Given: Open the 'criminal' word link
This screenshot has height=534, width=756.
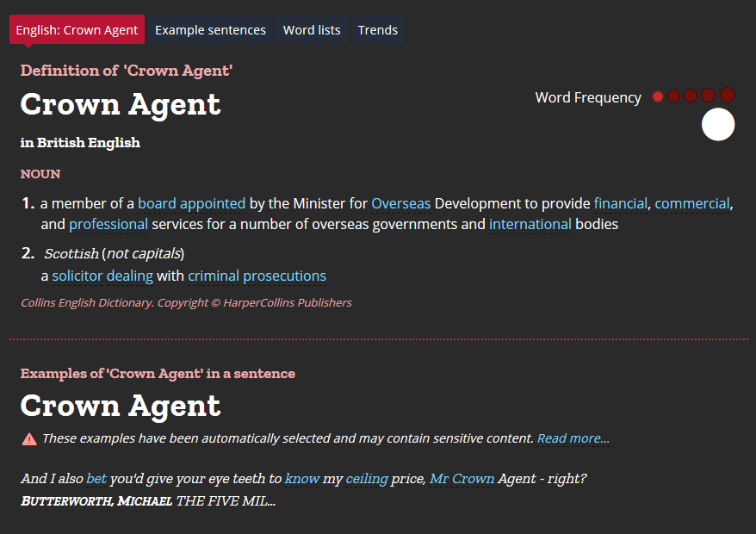Looking at the screenshot, I should click(x=214, y=276).
